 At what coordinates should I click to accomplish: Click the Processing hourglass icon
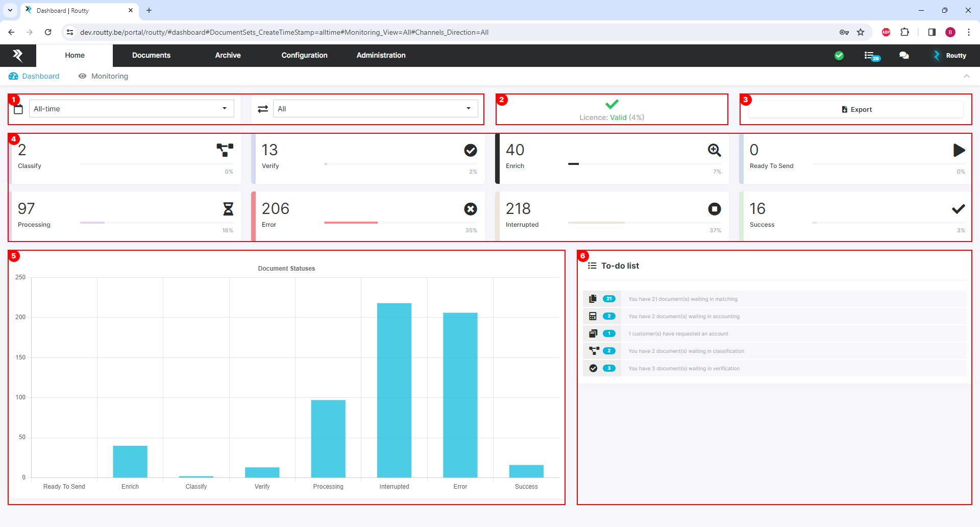pyautogui.click(x=228, y=209)
